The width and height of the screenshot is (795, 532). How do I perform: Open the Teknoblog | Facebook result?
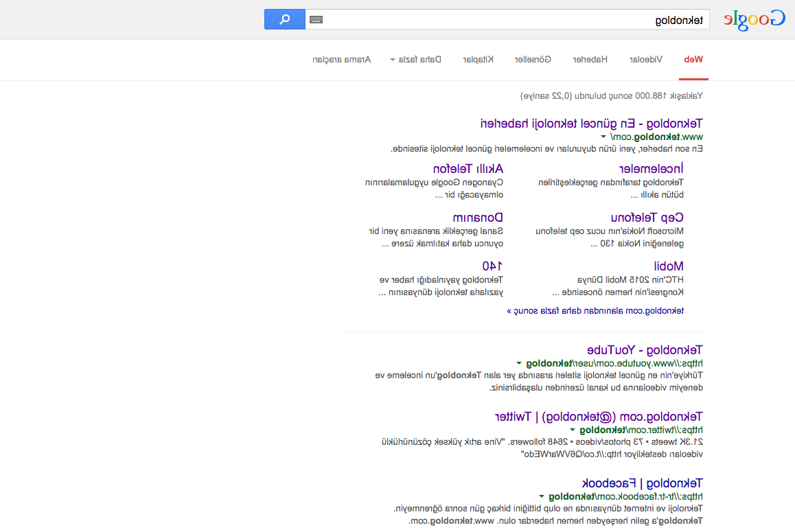[x=642, y=483]
